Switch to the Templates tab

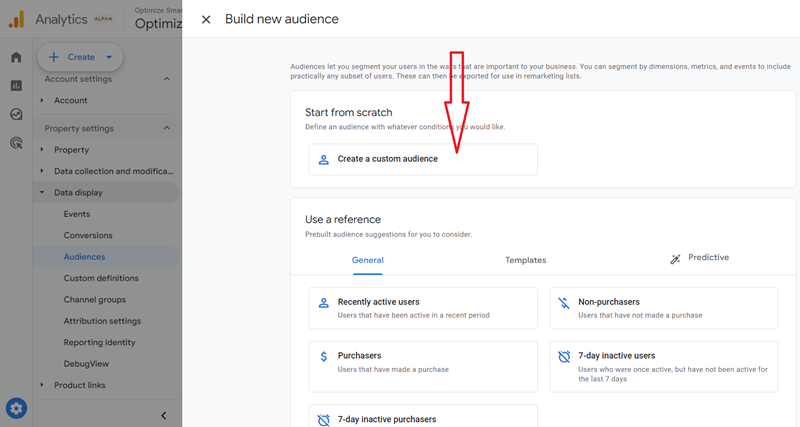tap(526, 260)
